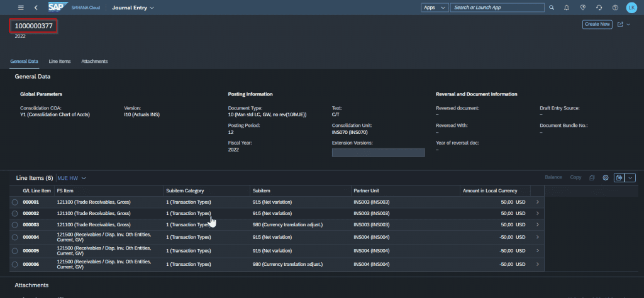The height and width of the screenshot is (298, 644).
Task: Open details arrow for line item 000002
Action: [x=538, y=214]
